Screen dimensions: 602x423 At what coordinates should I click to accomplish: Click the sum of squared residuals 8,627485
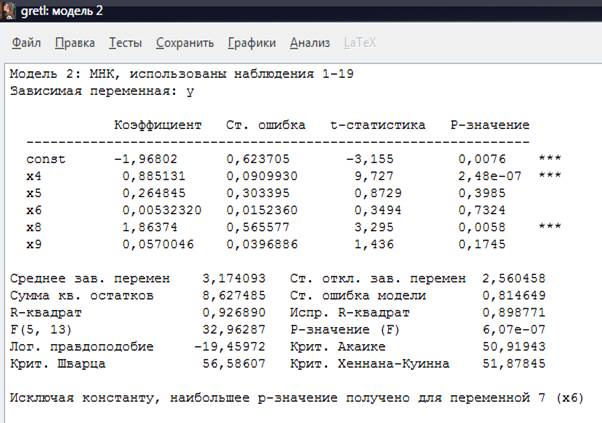click(234, 296)
